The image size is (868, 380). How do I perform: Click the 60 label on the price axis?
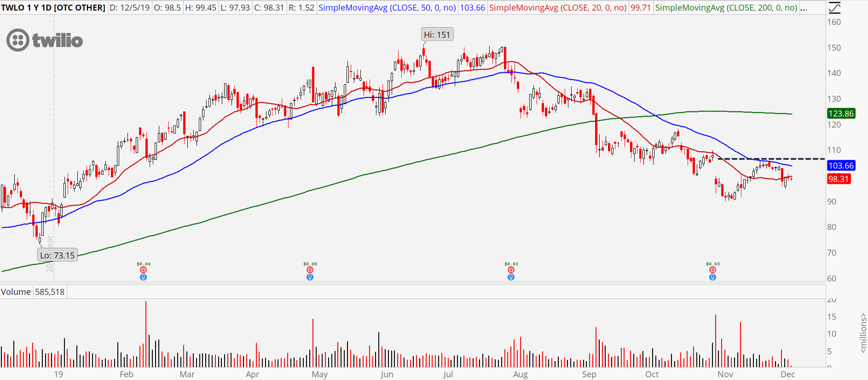[832, 278]
